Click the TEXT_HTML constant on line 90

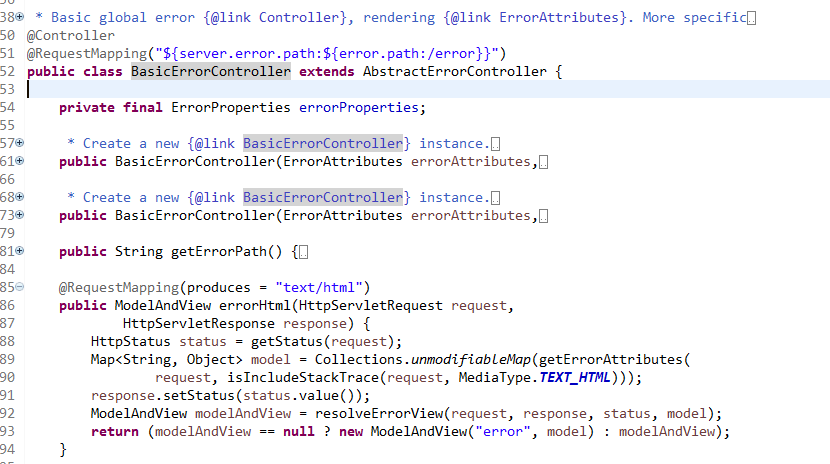pyautogui.click(x=574, y=377)
